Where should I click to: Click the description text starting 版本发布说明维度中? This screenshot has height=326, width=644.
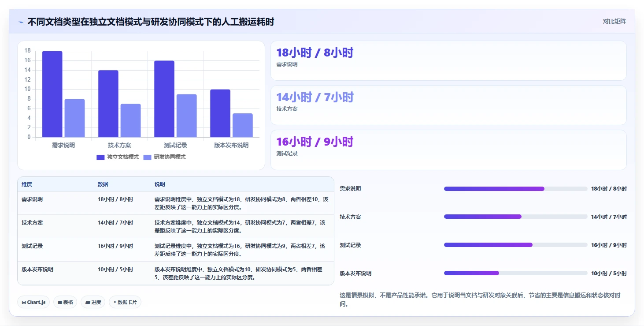239,274
